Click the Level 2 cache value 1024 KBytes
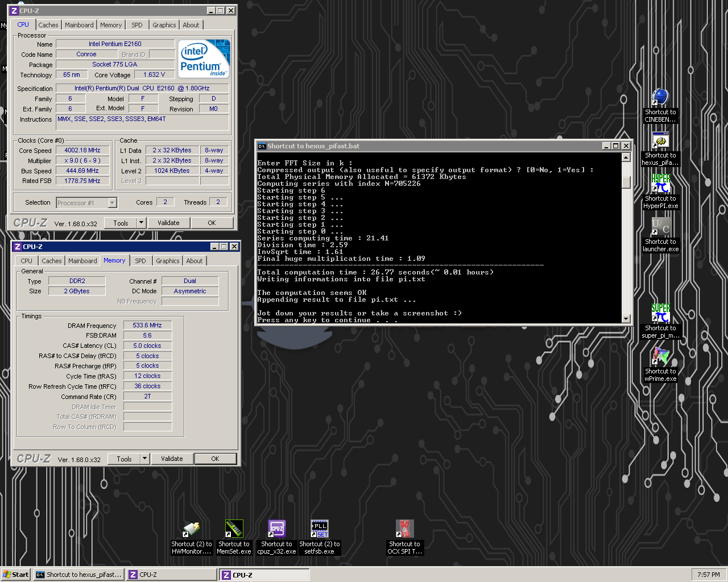The width and height of the screenshot is (728, 582). pos(172,171)
